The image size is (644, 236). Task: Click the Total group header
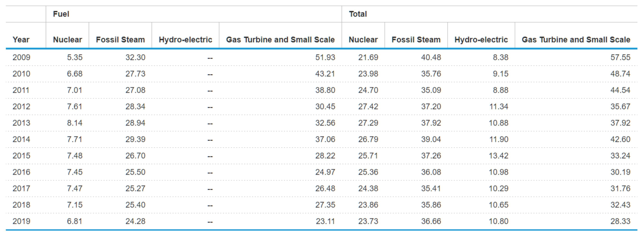click(358, 14)
